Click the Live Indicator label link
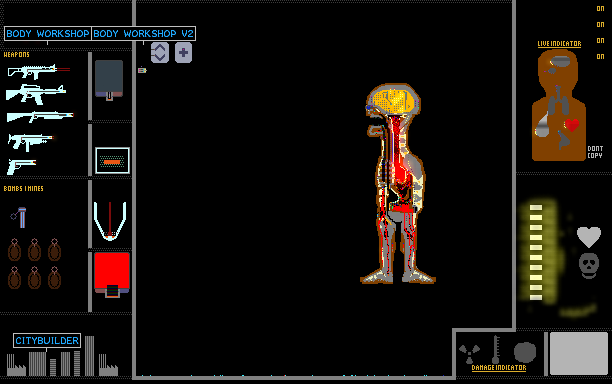Screen dimensions: 612x384 pos(559,44)
